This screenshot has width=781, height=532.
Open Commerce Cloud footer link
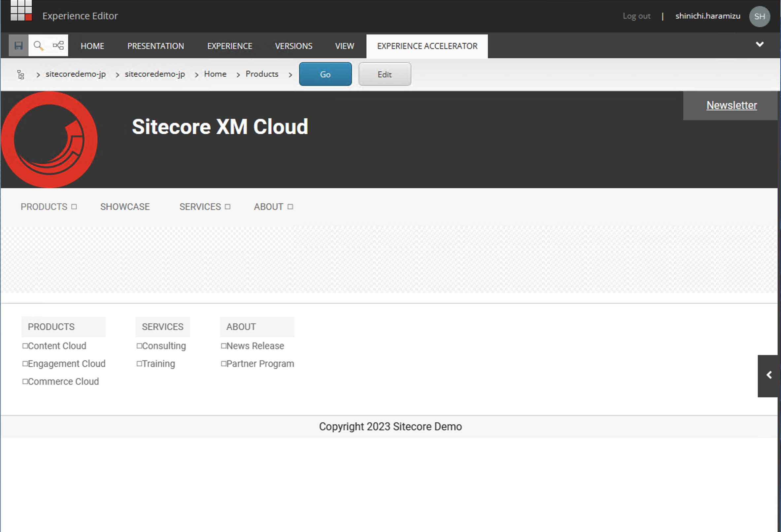coord(63,382)
